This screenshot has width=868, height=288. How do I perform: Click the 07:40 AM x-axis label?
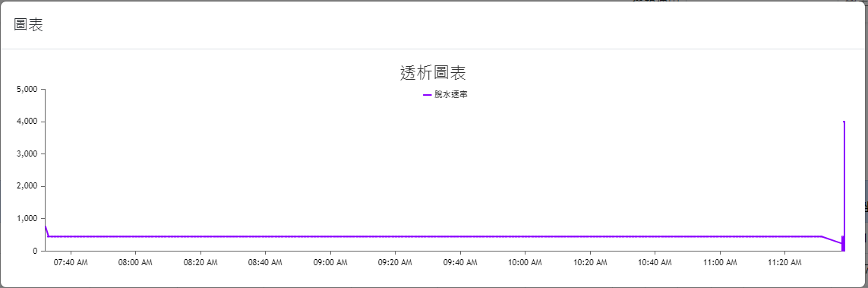click(x=71, y=262)
